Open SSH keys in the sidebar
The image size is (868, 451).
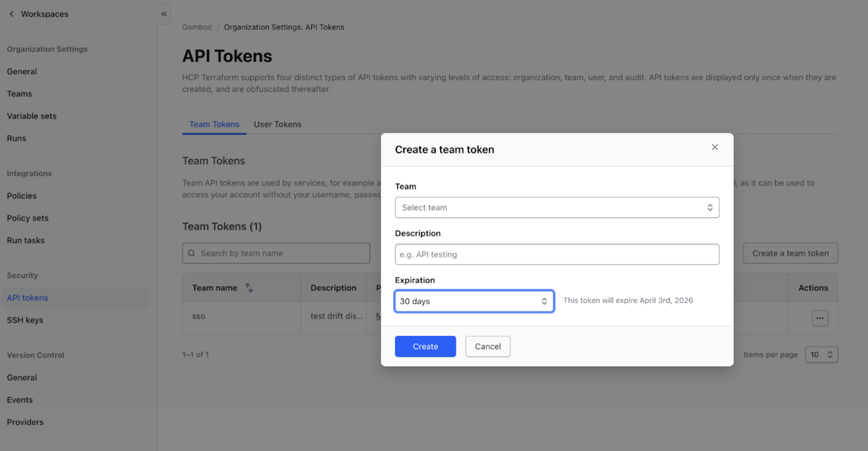[25, 320]
